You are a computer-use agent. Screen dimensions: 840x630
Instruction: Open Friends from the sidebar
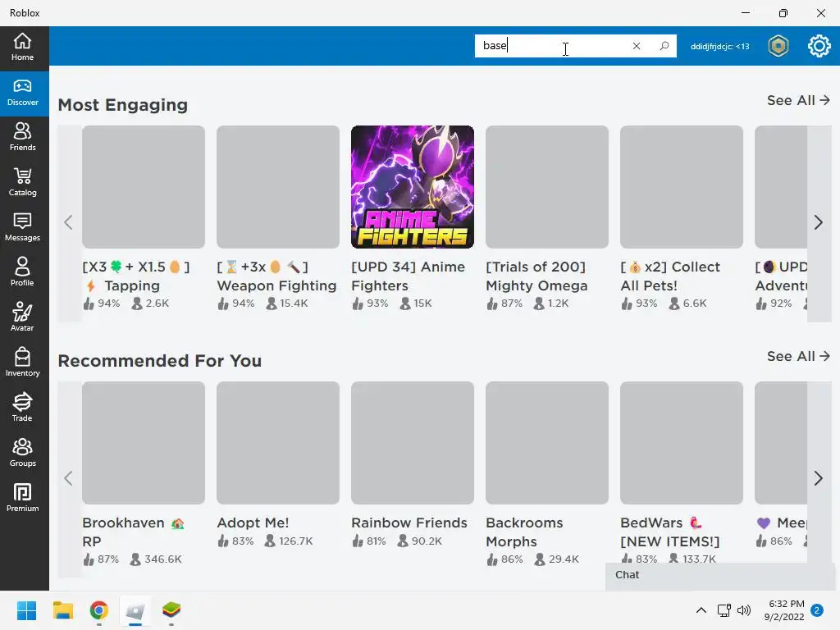(x=22, y=137)
